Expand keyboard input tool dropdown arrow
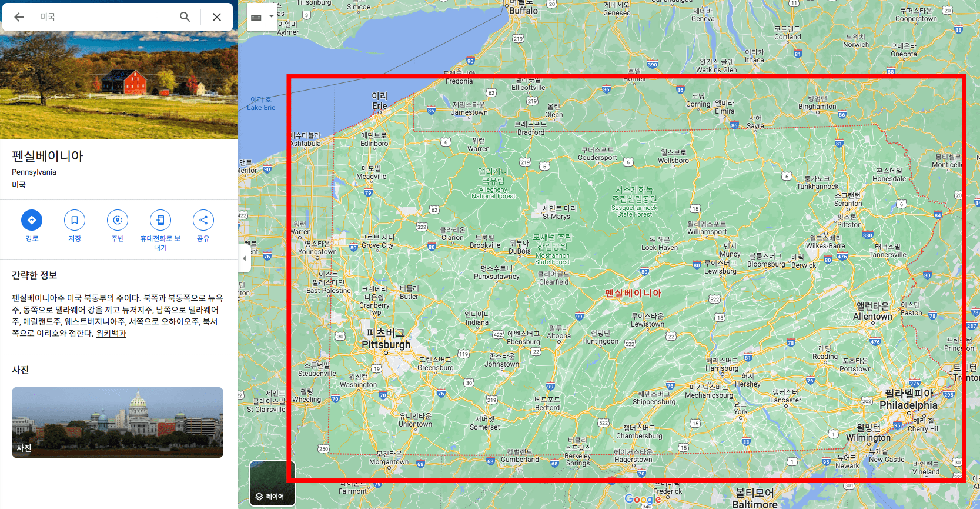The height and width of the screenshot is (509, 980). pos(271,16)
